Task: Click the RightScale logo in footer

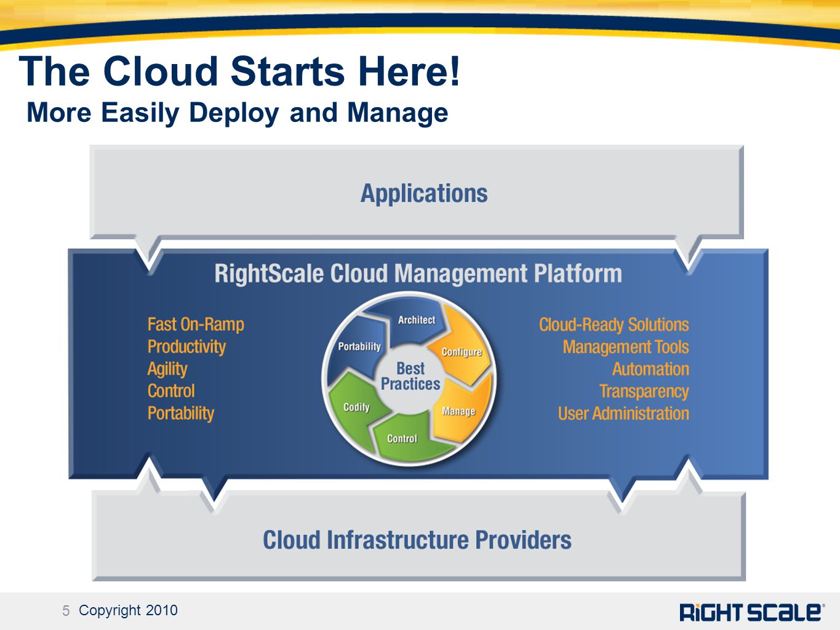Action: coord(752,612)
